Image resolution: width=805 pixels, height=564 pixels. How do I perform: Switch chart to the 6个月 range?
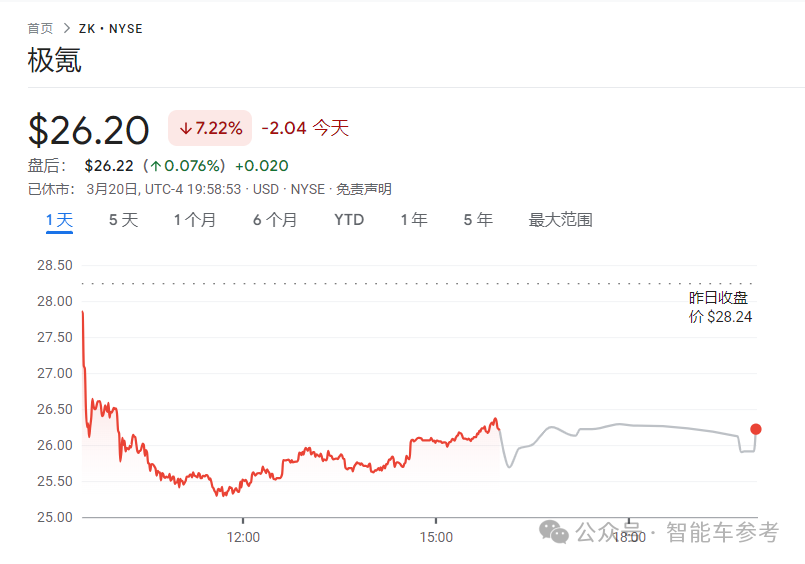click(x=274, y=220)
